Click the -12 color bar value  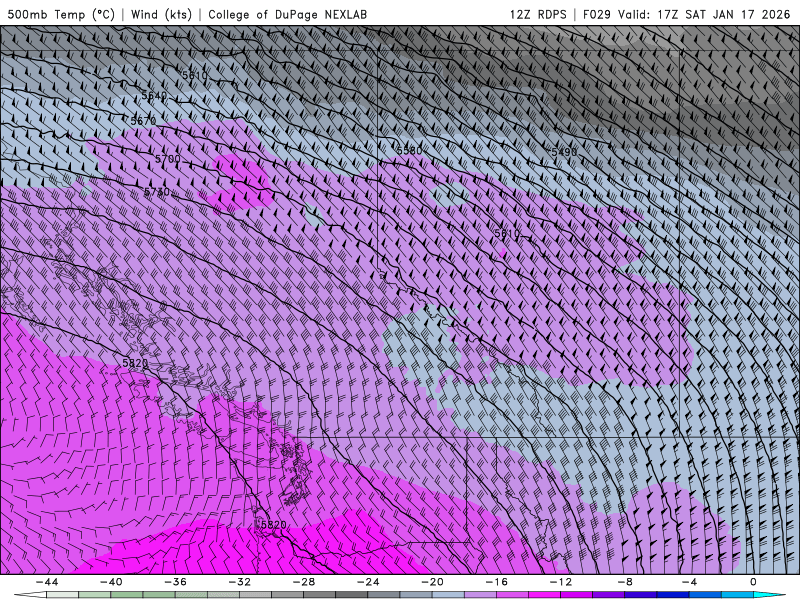(x=560, y=582)
